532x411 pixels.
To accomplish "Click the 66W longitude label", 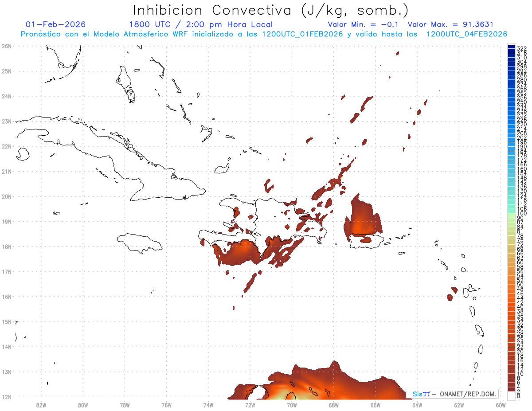I will tap(376, 404).
